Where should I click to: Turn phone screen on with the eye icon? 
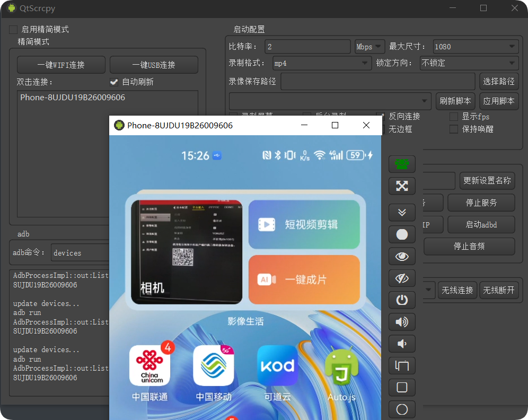(x=402, y=256)
